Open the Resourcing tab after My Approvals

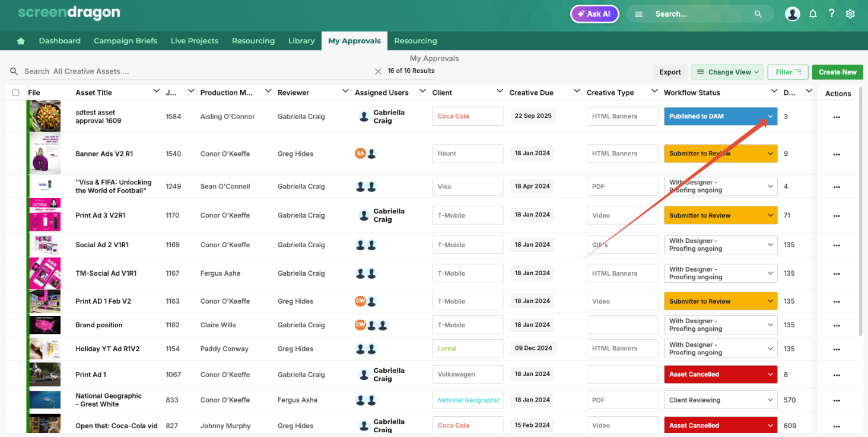415,41
